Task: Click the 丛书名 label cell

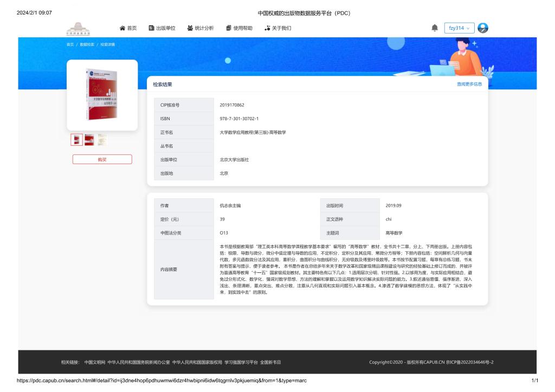Action: (x=184, y=146)
